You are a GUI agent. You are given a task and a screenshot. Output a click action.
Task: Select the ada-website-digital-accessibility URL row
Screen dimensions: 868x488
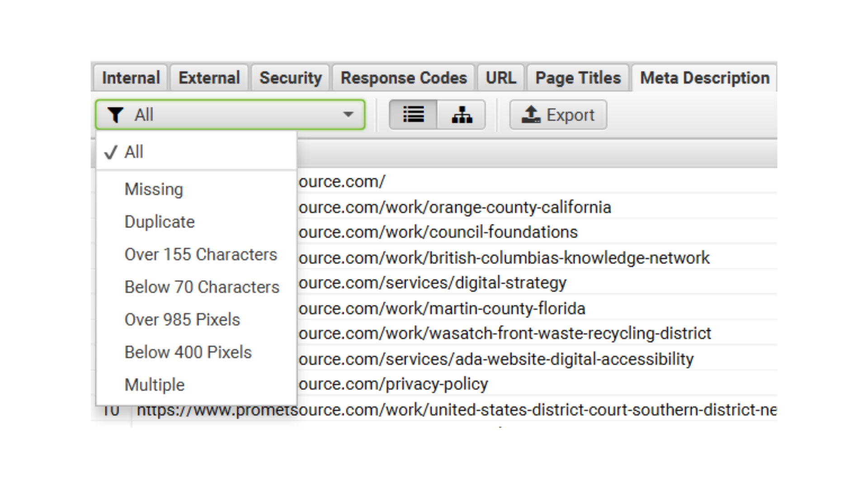point(537,359)
